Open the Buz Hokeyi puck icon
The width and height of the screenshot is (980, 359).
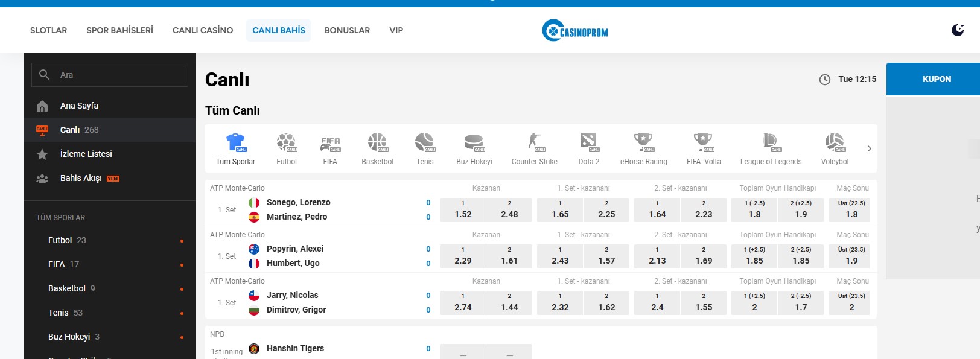click(474, 143)
